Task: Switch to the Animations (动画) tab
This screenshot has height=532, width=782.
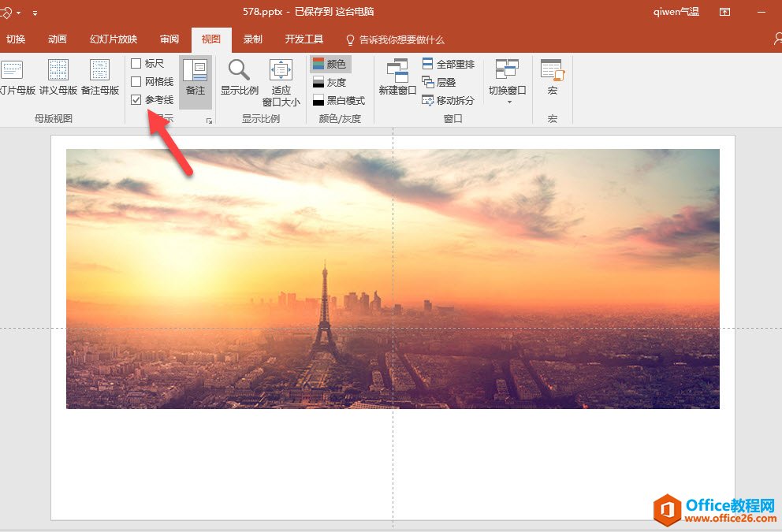Action: click(x=57, y=39)
